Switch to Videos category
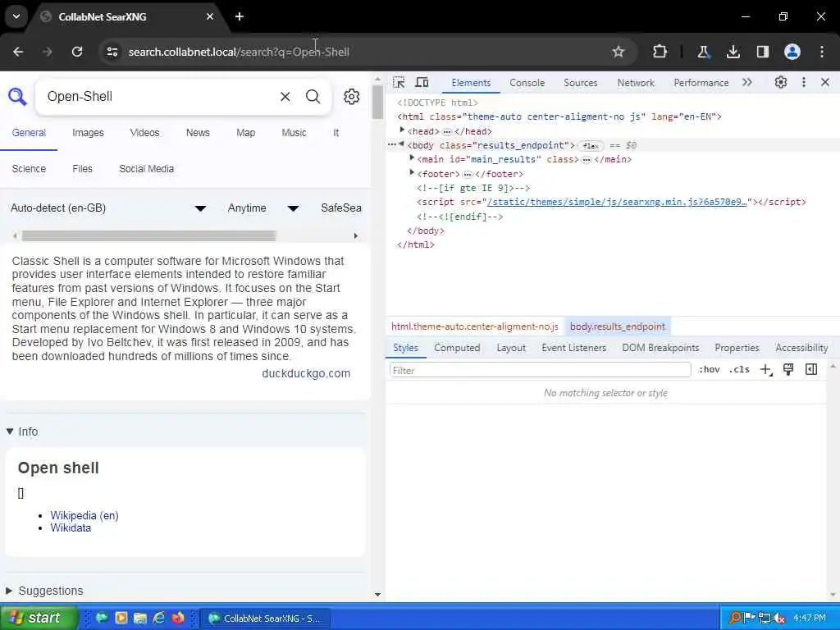Image resolution: width=840 pixels, height=630 pixels. [144, 133]
